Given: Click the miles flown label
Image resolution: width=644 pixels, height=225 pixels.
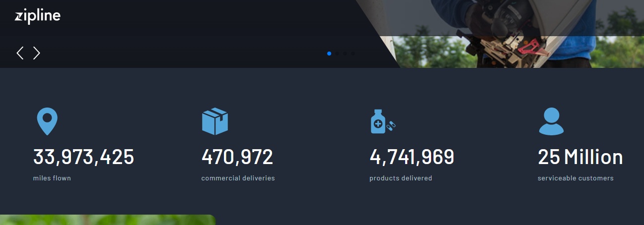Looking at the screenshot, I should coord(52,178).
